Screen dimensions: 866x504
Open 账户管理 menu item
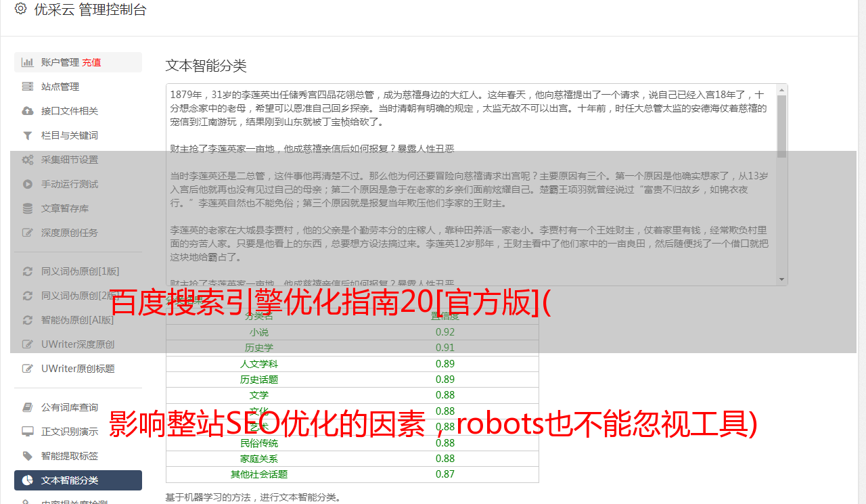click(78, 62)
